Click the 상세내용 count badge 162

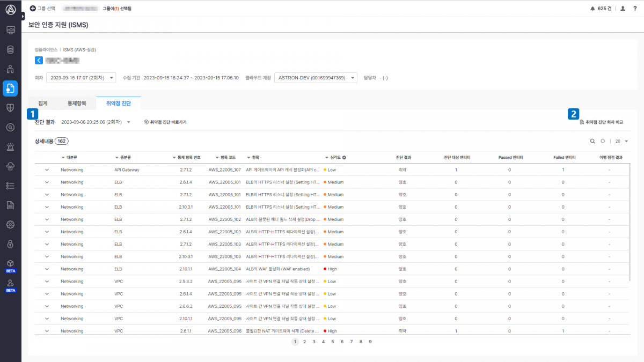pyautogui.click(x=62, y=141)
